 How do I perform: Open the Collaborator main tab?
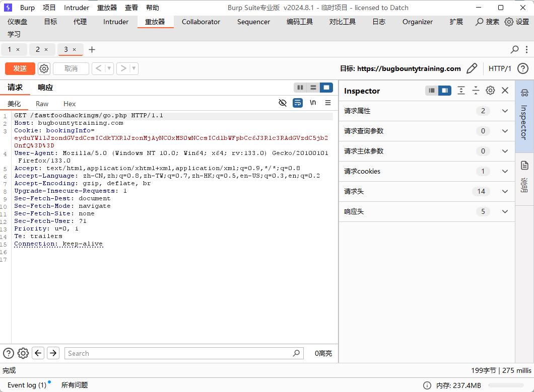point(201,22)
